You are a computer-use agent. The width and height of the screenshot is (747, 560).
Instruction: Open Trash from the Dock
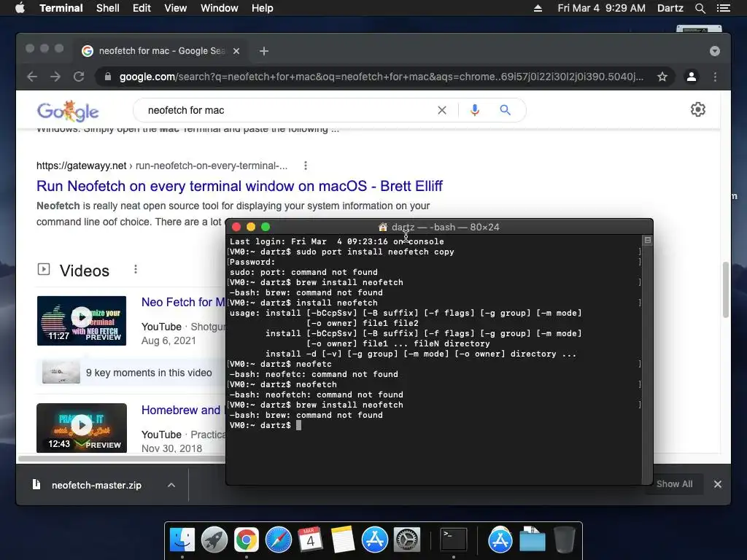tap(565, 540)
